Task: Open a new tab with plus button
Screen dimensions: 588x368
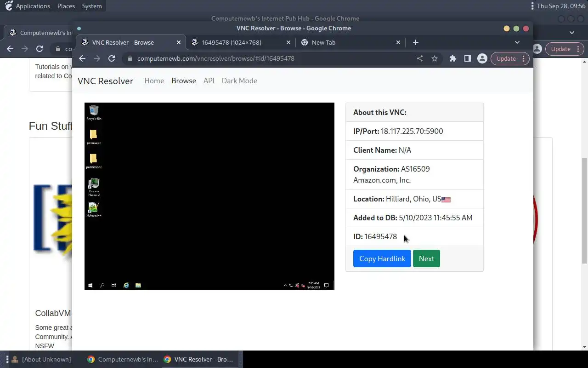Action: coord(416,42)
